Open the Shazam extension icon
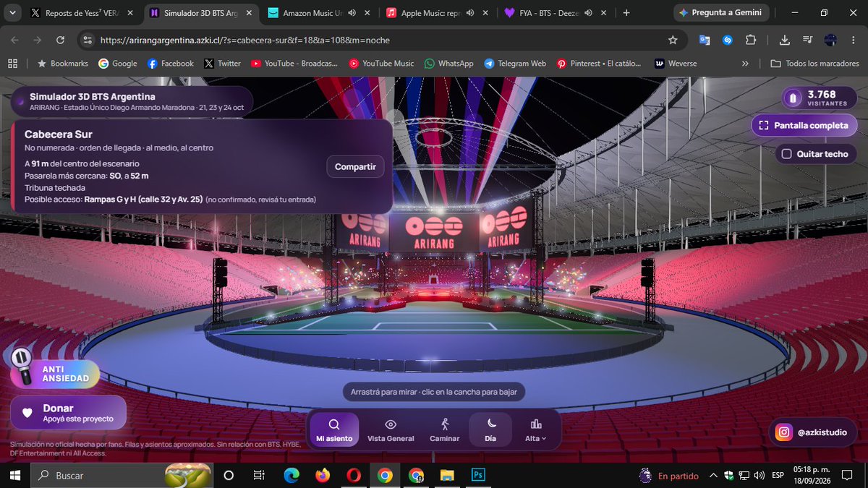868x488 pixels. pyautogui.click(x=728, y=40)
